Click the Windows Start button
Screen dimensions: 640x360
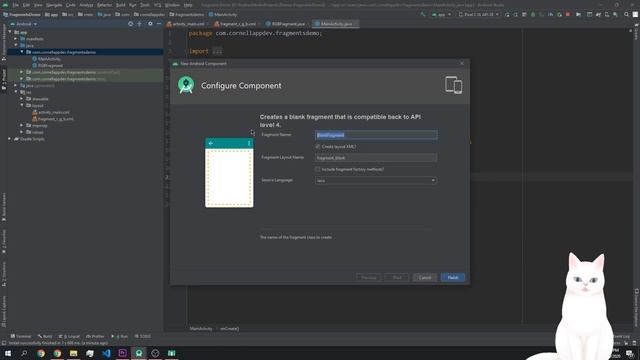tap(8, 353)
